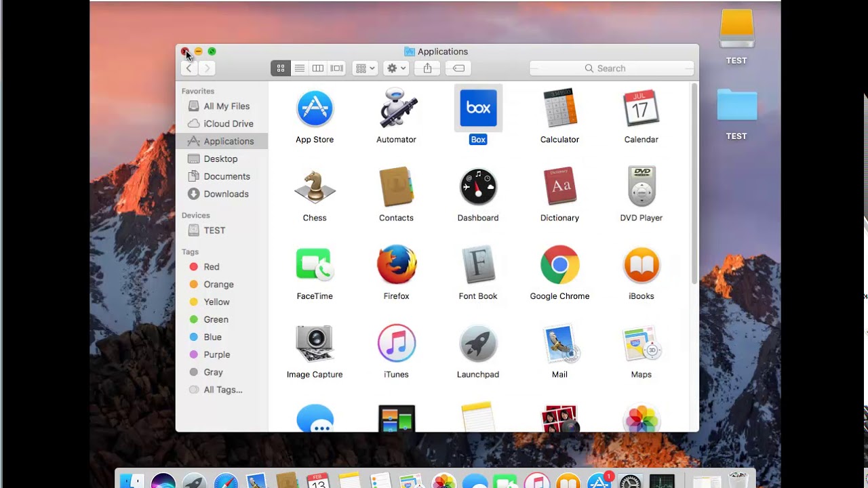Go forward in Finder history
This screenshot has height=488, width=868.
207,68
